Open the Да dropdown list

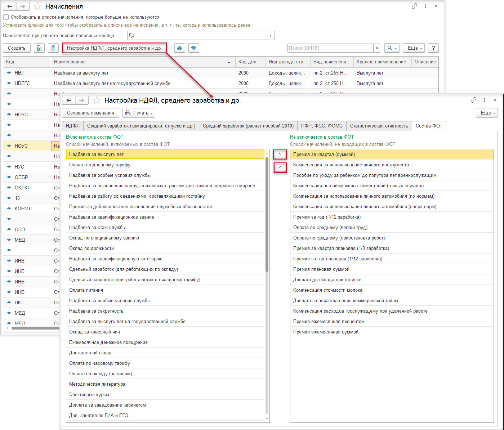271,35
